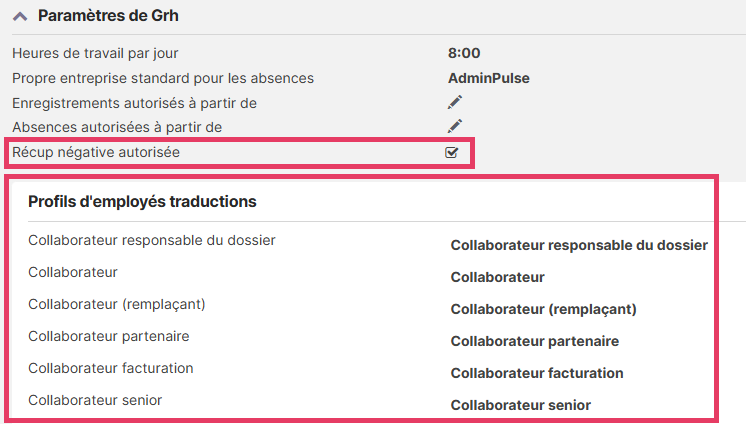This screenshot has height=424, width=746.
Task: Click the Profils d'employés traductions heading
Action: coord(142,202)
